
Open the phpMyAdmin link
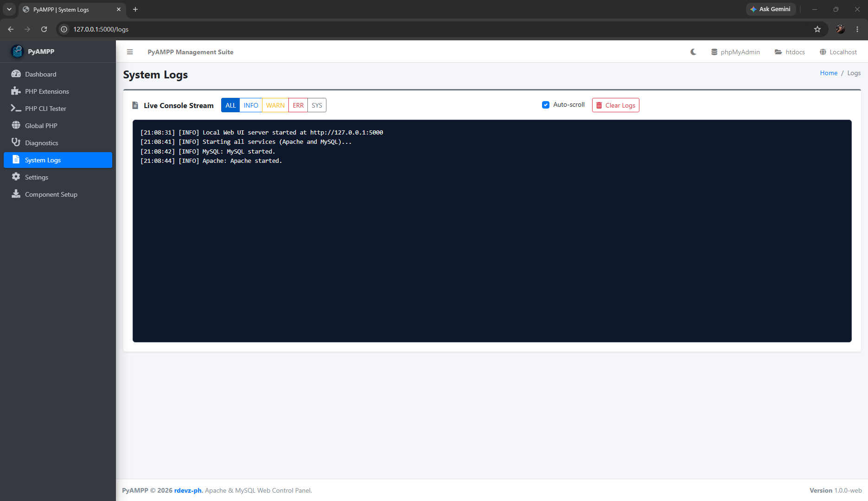pos(735,52)
